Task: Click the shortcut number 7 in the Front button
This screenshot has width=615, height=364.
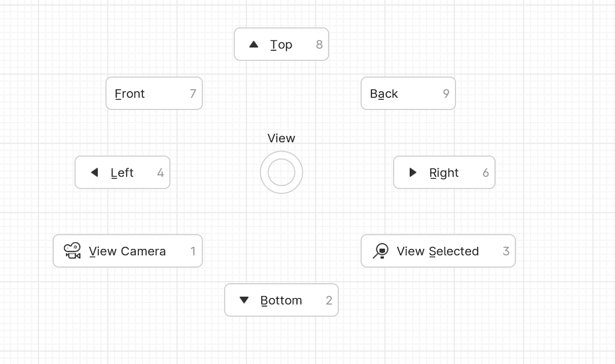Action: click(x=193, y=93)
